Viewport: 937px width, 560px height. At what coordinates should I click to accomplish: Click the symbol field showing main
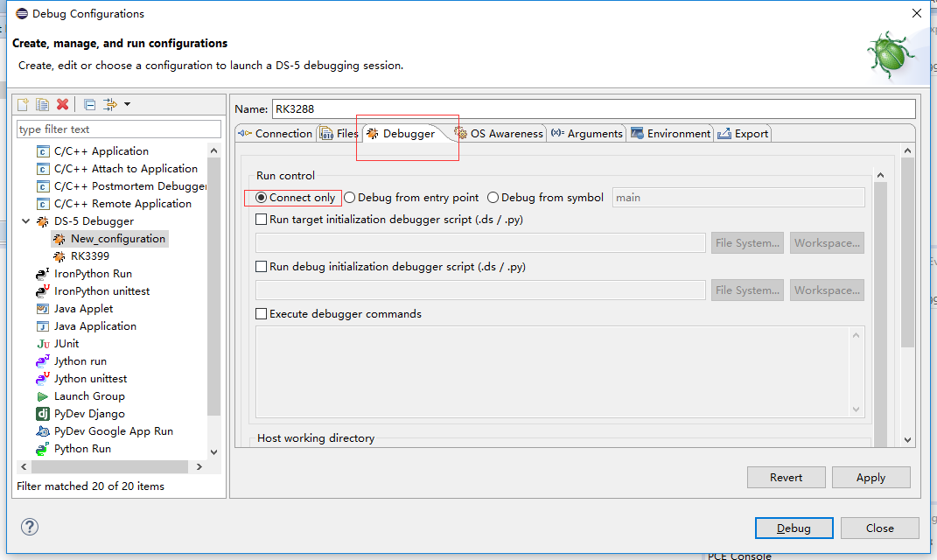738,197
